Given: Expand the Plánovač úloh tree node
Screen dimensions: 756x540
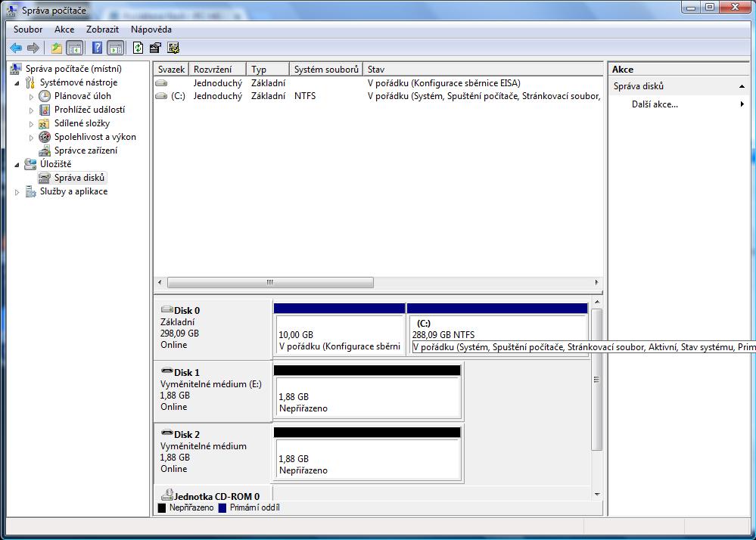Looking at the screenshot, I should click(x=32, y=96).
